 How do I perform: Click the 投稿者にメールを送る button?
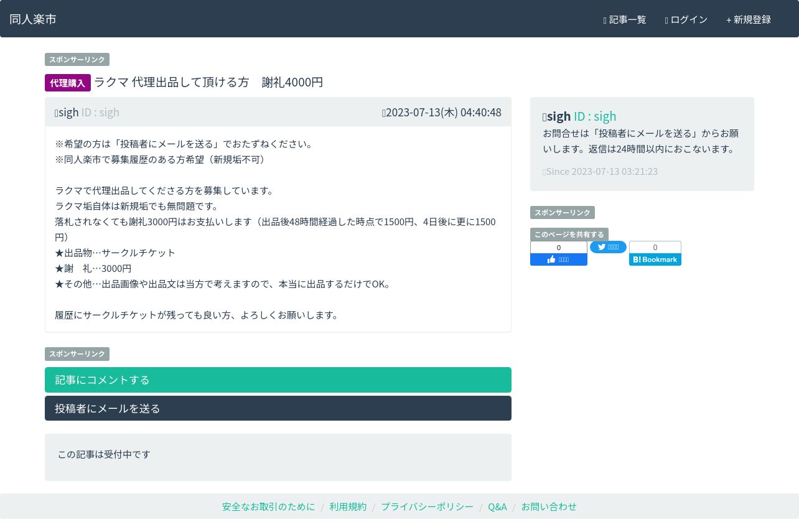click(278, 408)
